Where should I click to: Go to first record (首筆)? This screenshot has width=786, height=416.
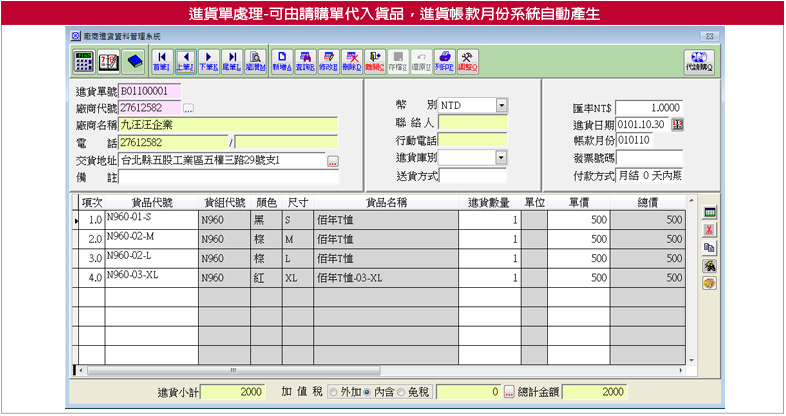click(161, 61)
